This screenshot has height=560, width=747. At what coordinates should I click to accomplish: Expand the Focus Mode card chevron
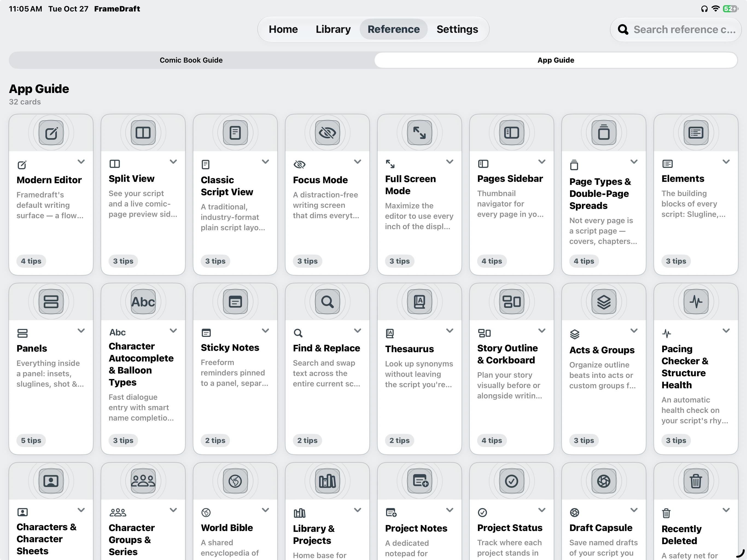(x=358, y=162)
